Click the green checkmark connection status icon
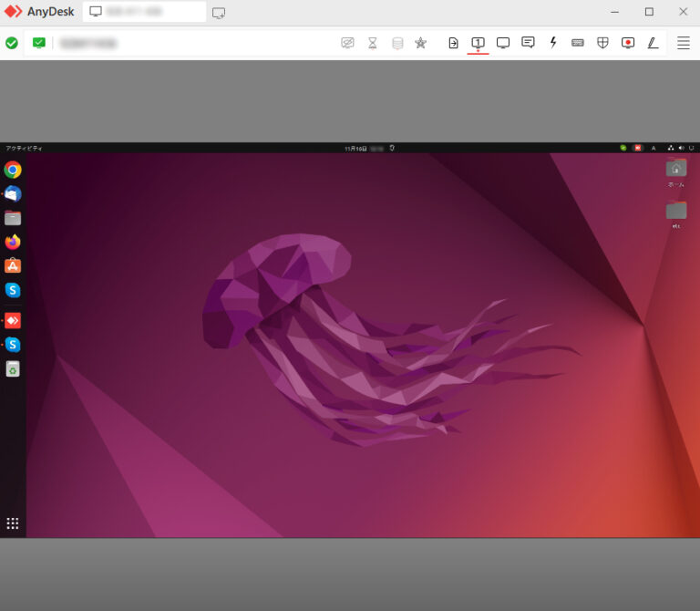Viewport: 700px width, 611px height. click(12, 43)
